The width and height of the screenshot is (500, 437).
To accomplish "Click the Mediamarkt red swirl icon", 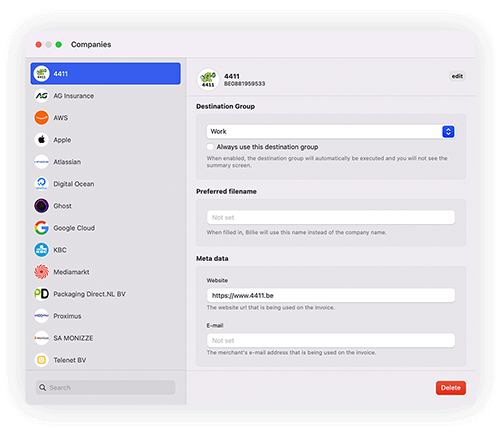I will [41, 272].
